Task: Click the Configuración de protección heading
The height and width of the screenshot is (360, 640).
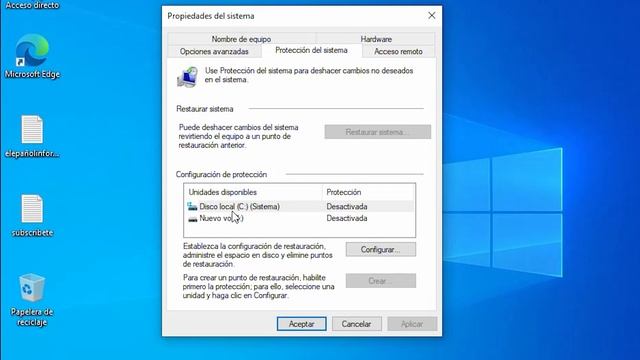Action: [221, 174]
